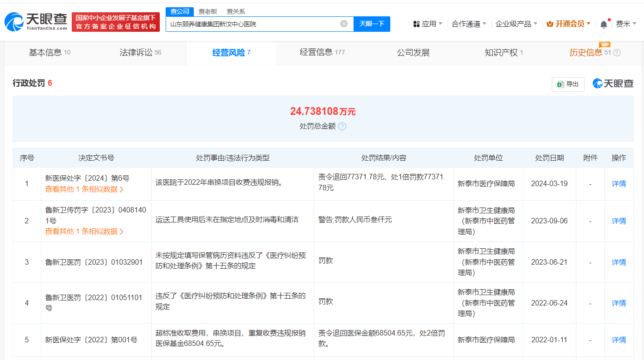
Task: View similar data under 新医保处字〔2024〕第6号
Action: coord(84,189)
